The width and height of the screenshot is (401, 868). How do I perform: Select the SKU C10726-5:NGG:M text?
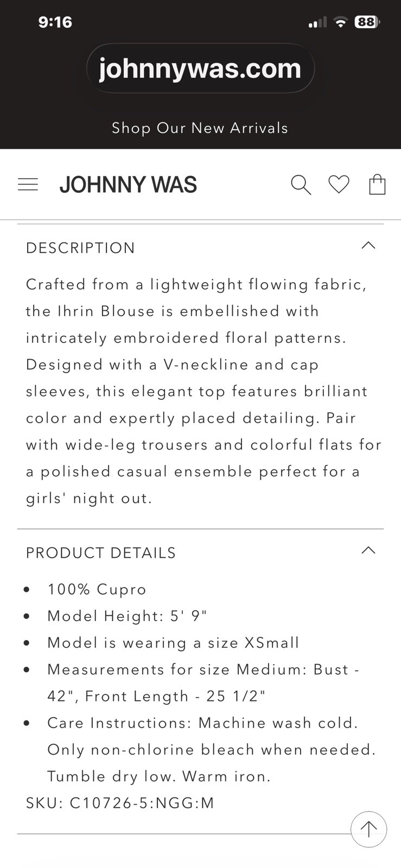[120, 803]
